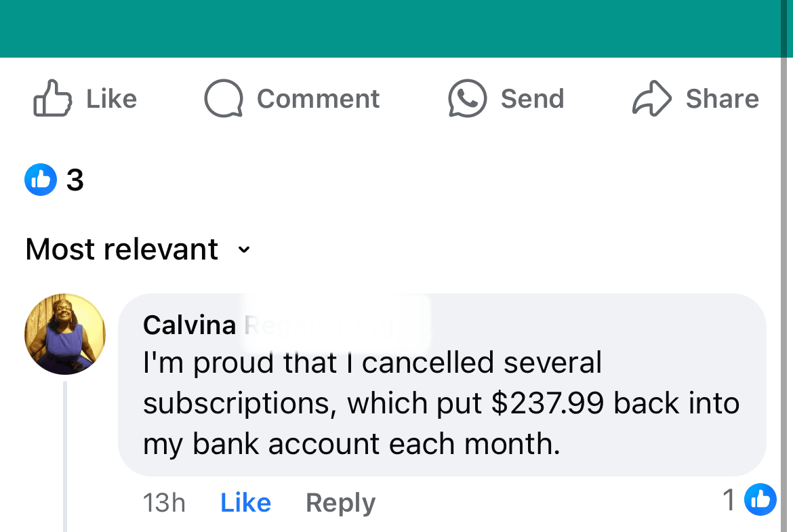
Task: Click the blue like badge on Calvina's comment
Action: pyautogui.click(x=760, y=499)
